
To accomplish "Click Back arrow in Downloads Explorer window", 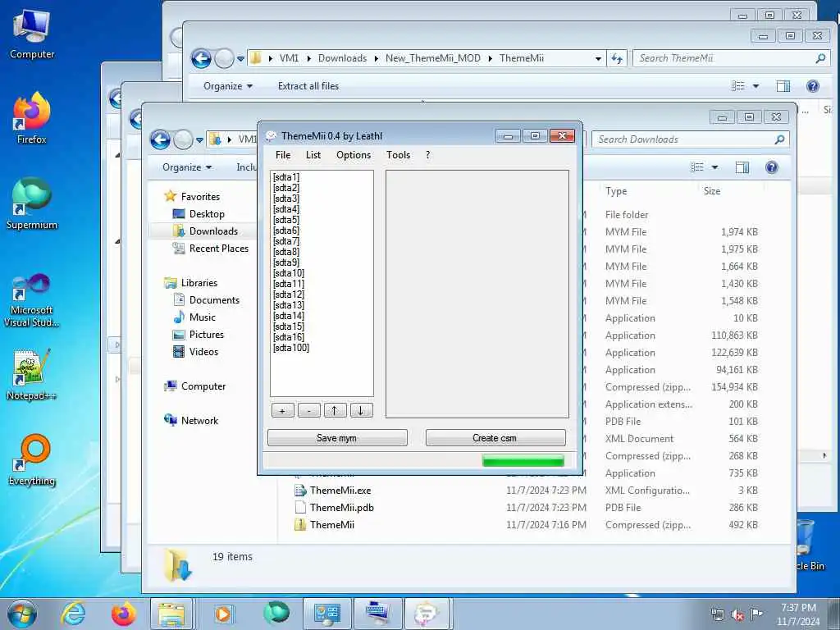I will pos(160,139).
